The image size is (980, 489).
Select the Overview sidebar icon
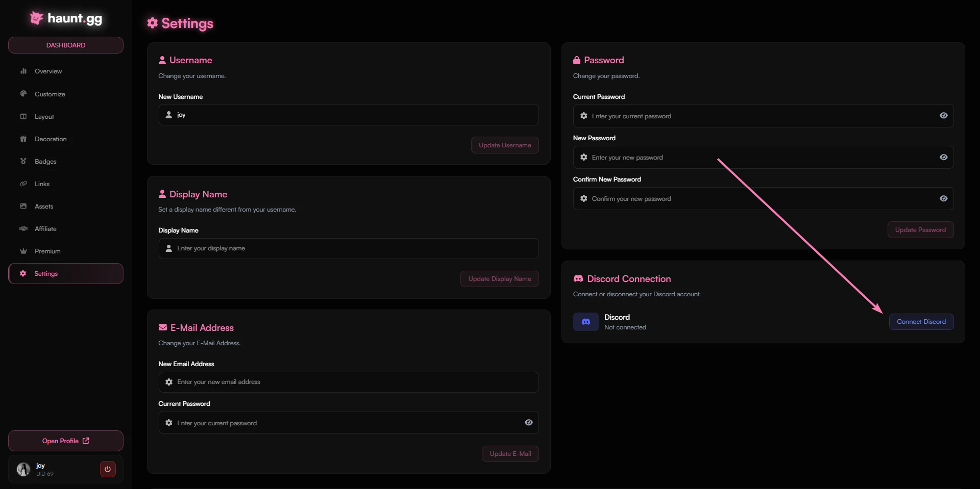tap(23, 71)
